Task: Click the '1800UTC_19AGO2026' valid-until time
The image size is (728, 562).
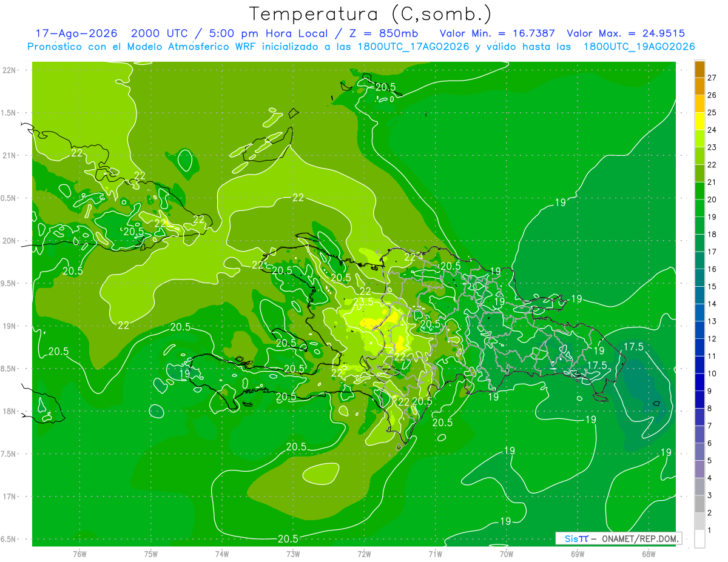Action: tap(639, 47)
